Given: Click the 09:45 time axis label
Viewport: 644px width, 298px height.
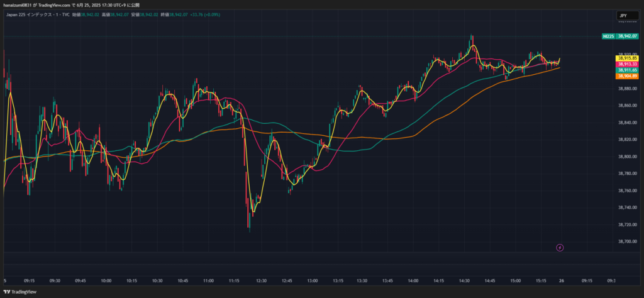Looking at the screenshot, I should pyautogui.click(x=80, y=281).
